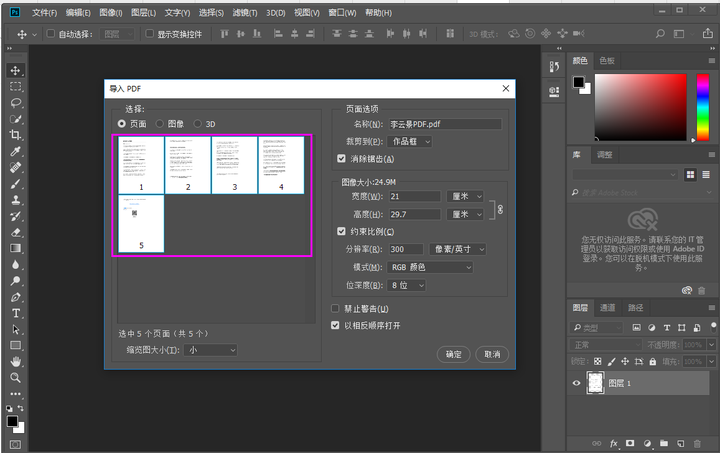Open the 滤镜 menu
The image size is (720, 453).
(245, 13)
